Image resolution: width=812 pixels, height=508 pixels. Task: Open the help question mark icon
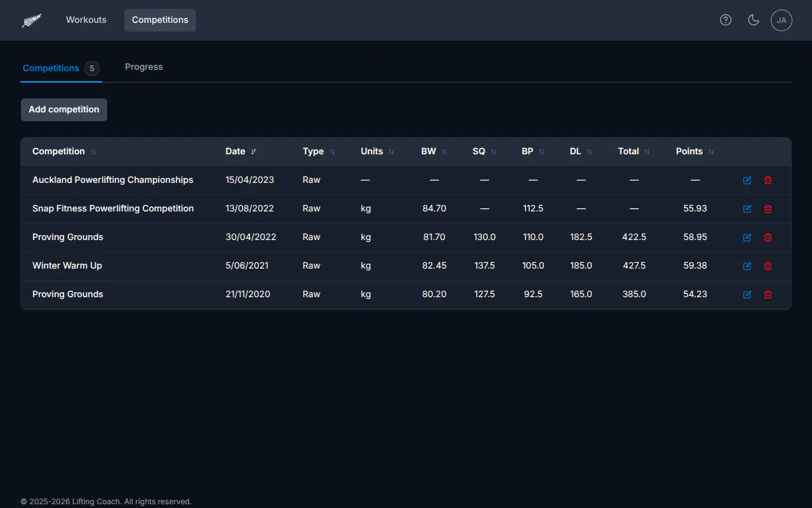coord(726,20)
